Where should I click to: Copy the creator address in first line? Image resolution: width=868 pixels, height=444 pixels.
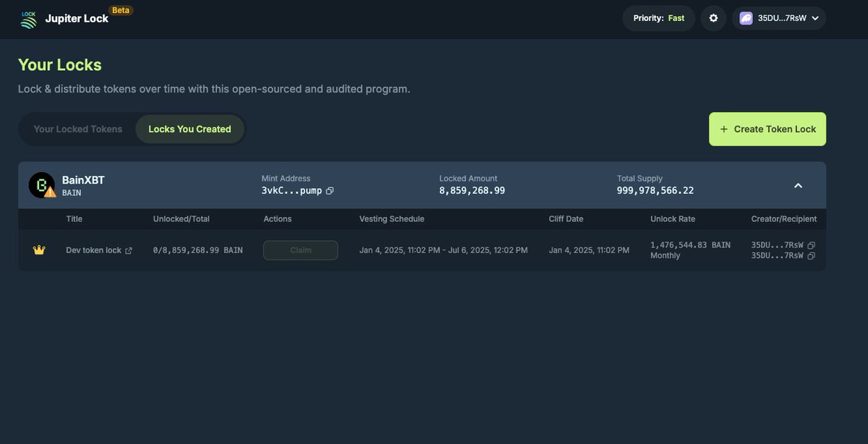pyautogui.click(x=811, y=245)
